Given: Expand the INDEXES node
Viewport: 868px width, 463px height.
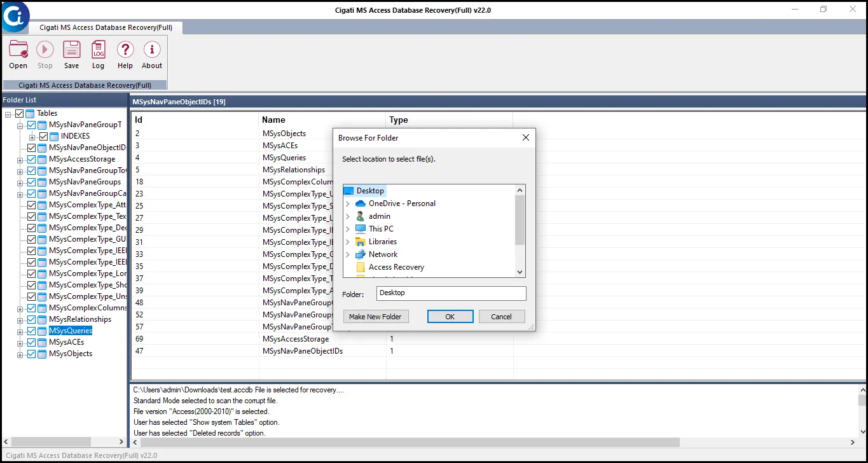Looking at the screenshot, I should point(32,137).
